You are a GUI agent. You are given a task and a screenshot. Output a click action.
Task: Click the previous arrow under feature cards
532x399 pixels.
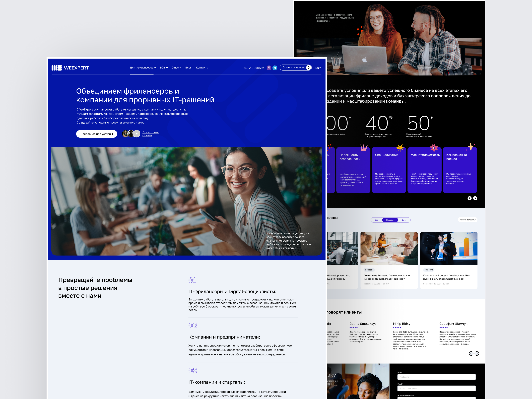[x=469, y=198]
